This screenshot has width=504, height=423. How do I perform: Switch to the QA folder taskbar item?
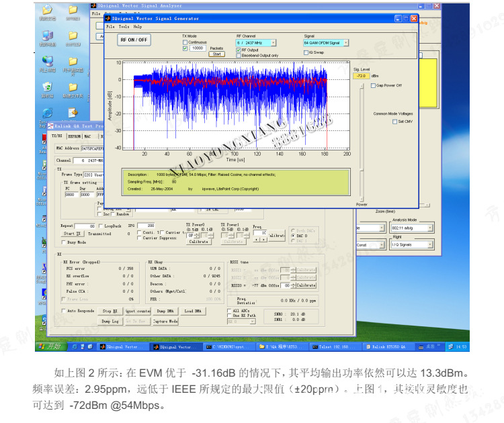click(x=283, y=347)
